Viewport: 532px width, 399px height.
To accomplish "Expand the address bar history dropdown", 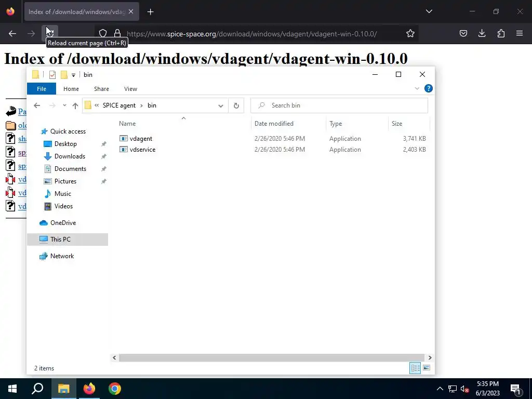I will pos(220,105).
